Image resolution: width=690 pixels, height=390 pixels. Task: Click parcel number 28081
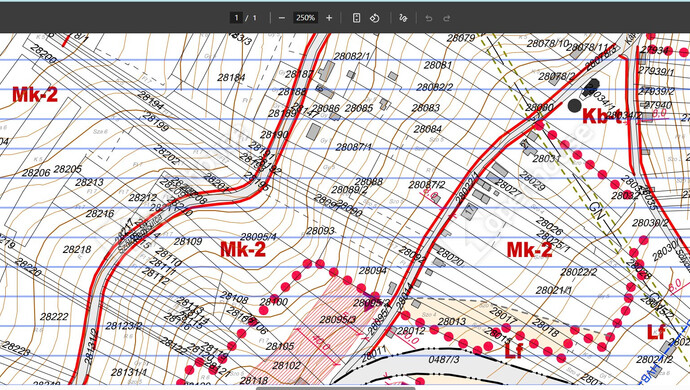click(x=438, y=65)
